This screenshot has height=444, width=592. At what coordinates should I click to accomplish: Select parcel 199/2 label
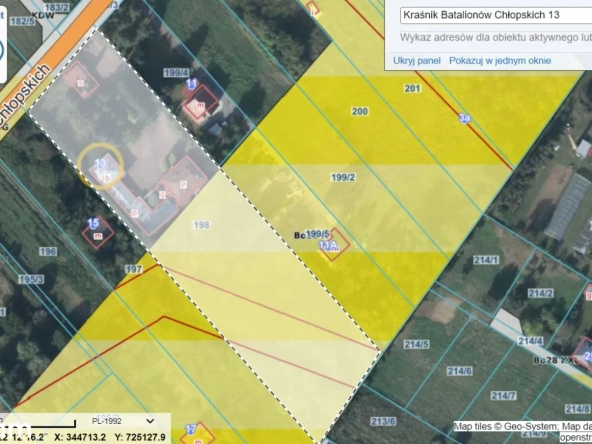[x=343, y=177]
